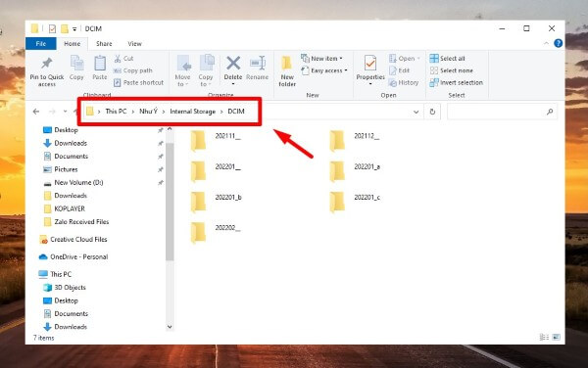The image size is (588, 368).
Task: Open the New item dropdown
Action: pos(321,59)
